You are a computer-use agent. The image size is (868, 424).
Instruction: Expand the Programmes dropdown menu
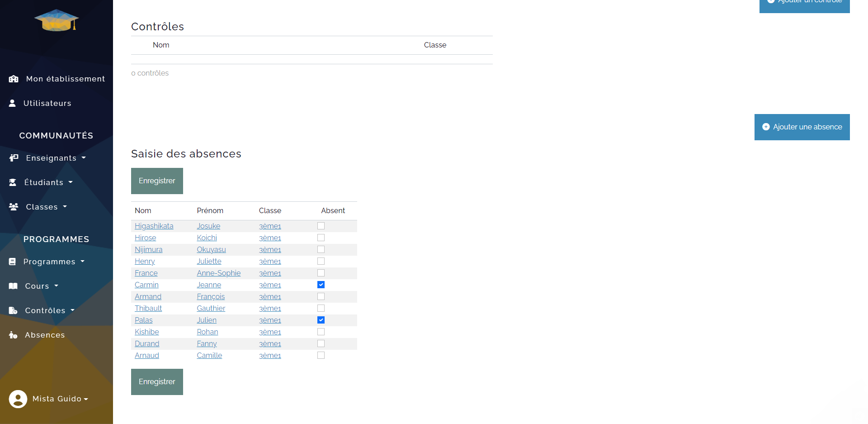coord(54,262)
